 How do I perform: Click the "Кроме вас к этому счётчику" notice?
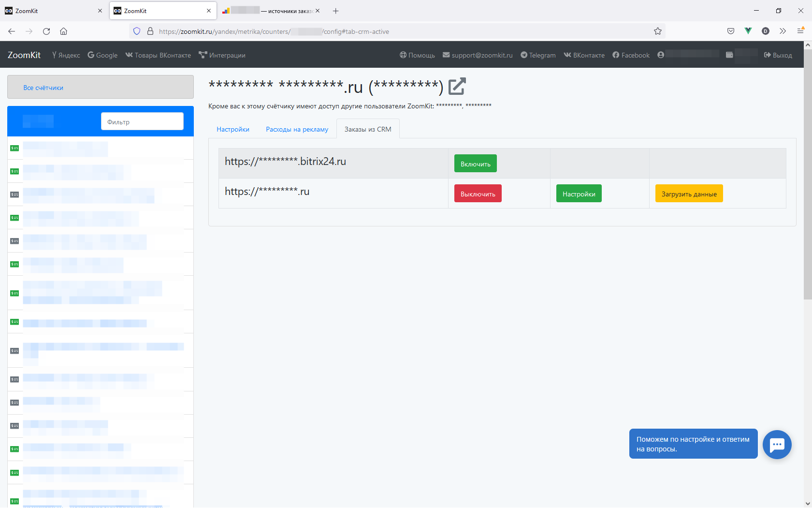[350, 106]
